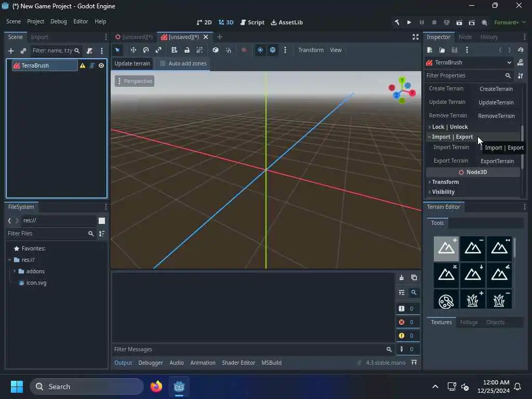Toggle the warning messages filter
This screenshot has width=532, height=399.
point(408,336)
